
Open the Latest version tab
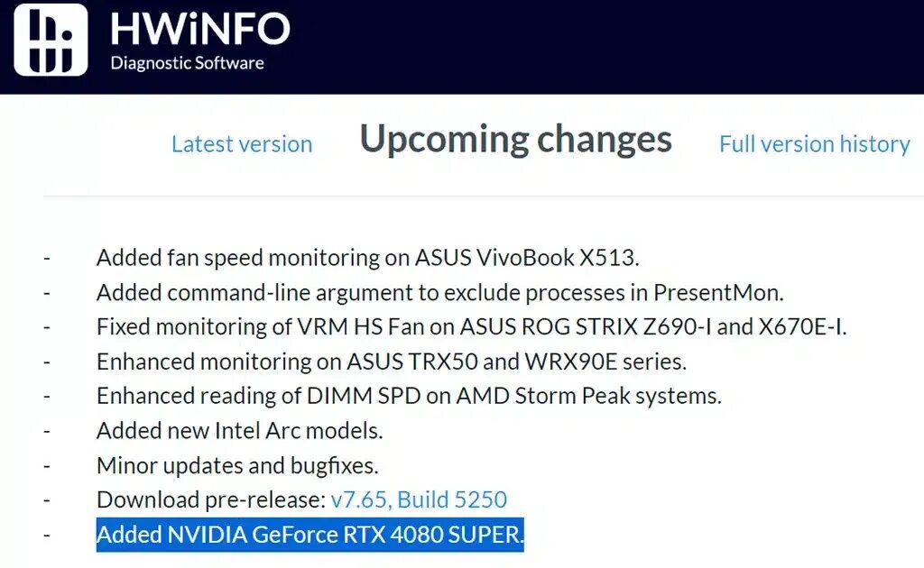(x=242, y=144)
